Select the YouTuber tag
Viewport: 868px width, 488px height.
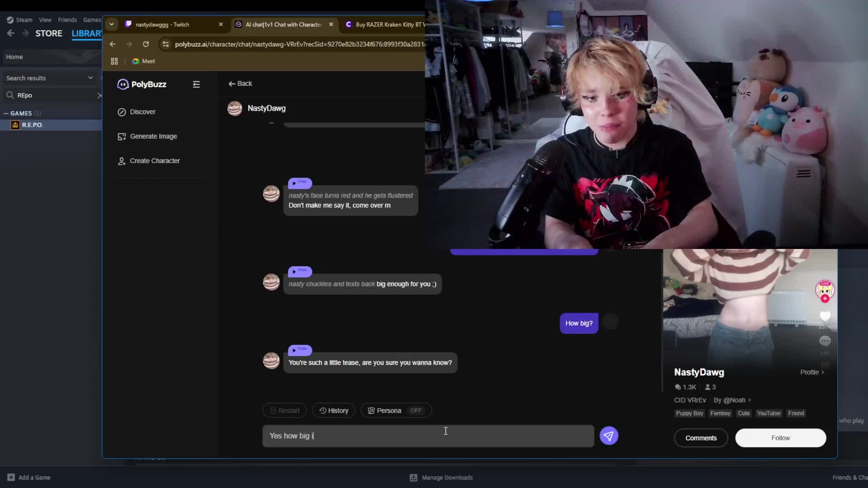[769, 413]
